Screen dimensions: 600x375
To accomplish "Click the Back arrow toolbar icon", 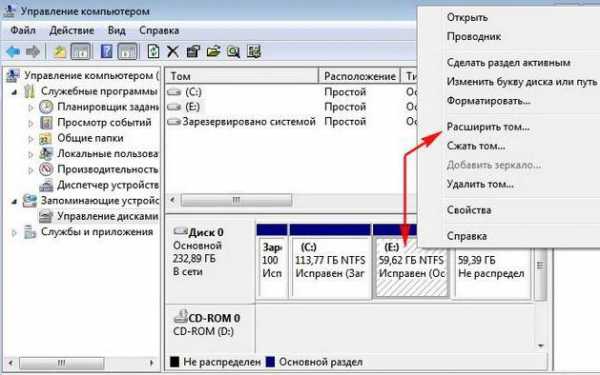I will tap(13, 51).
